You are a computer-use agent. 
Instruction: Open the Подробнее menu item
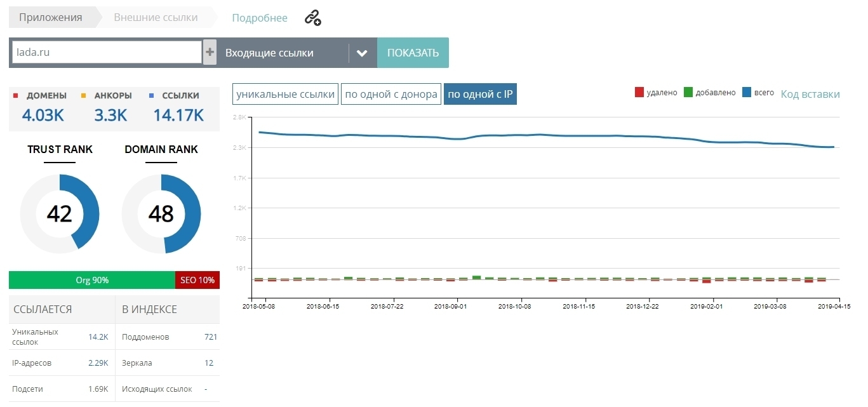coord(260,18)
